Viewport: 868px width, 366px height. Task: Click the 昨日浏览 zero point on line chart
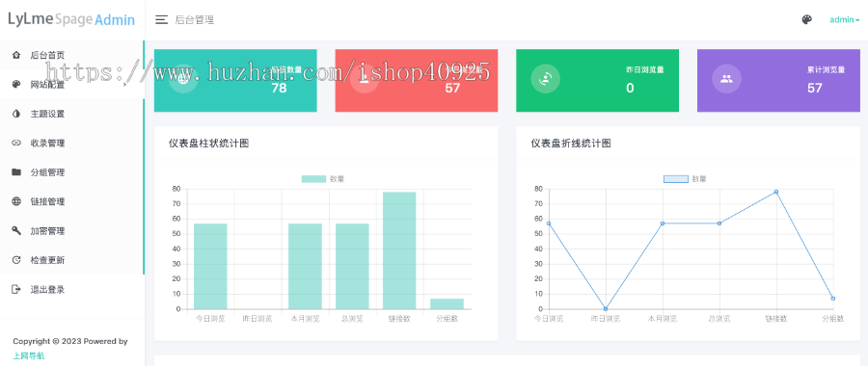click(x=606, y=308)
